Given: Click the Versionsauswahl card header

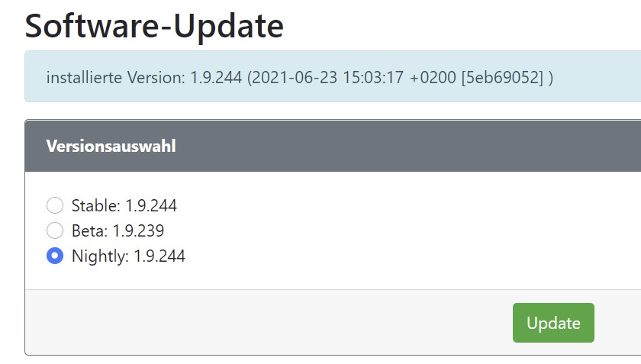Looking at the screenshot, I should click(111, 146).
